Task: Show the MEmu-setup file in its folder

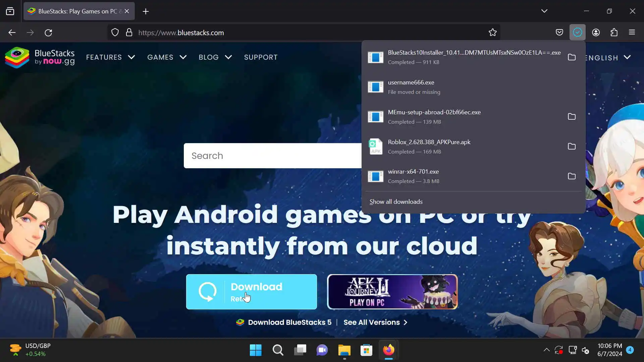Action: point(572,117)
